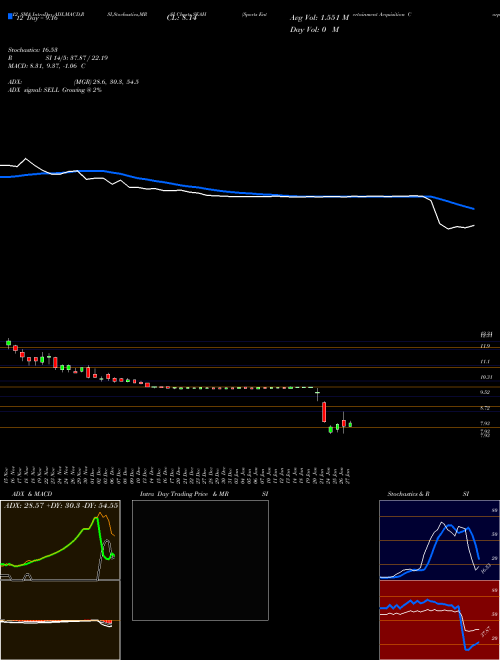The image size is (500, 660).
Task: Select the 'Avg Vol: 1.551 M' text
Action: (319, 18)
